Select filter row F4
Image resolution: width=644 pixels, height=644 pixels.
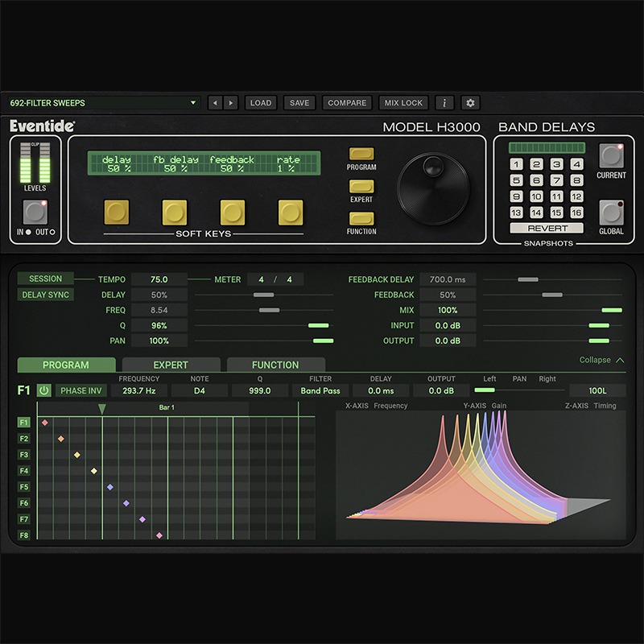(x=24, y=471)
